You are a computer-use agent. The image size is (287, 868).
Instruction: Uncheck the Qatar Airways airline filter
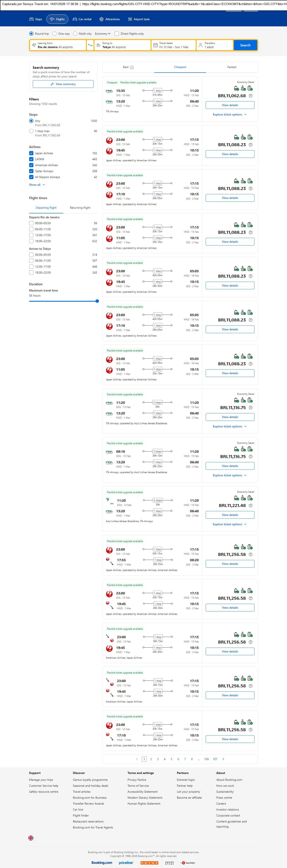[x=31, y=171]
